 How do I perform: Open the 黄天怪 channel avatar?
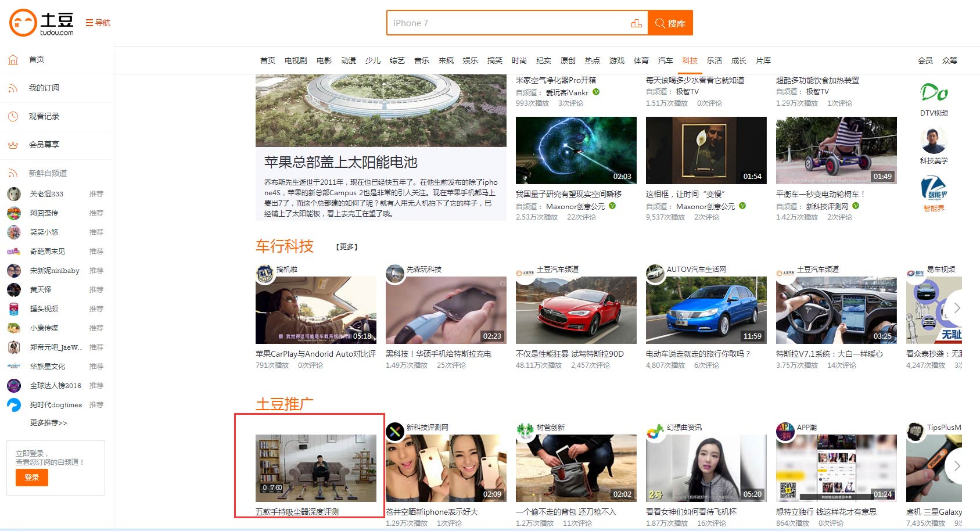(x=14, y=290)
